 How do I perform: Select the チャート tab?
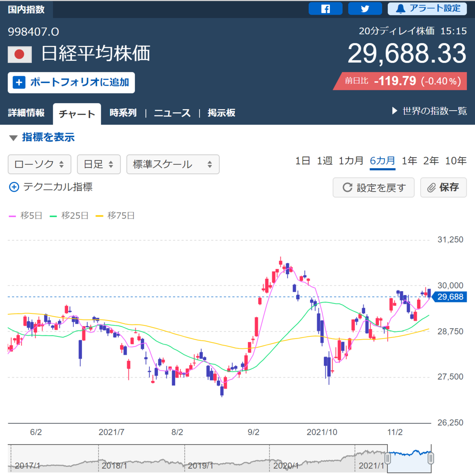[x=77, y=114]
